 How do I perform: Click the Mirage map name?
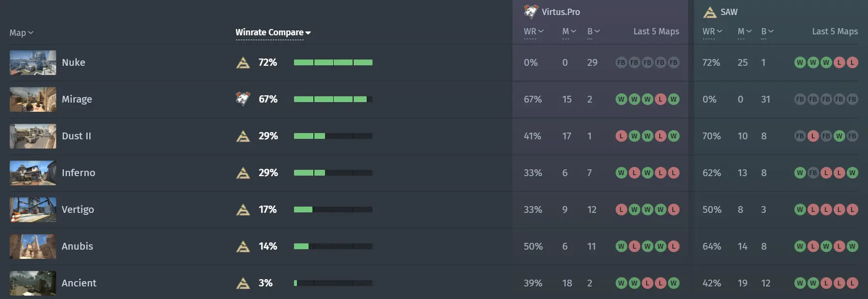click(x=77, y=99)
